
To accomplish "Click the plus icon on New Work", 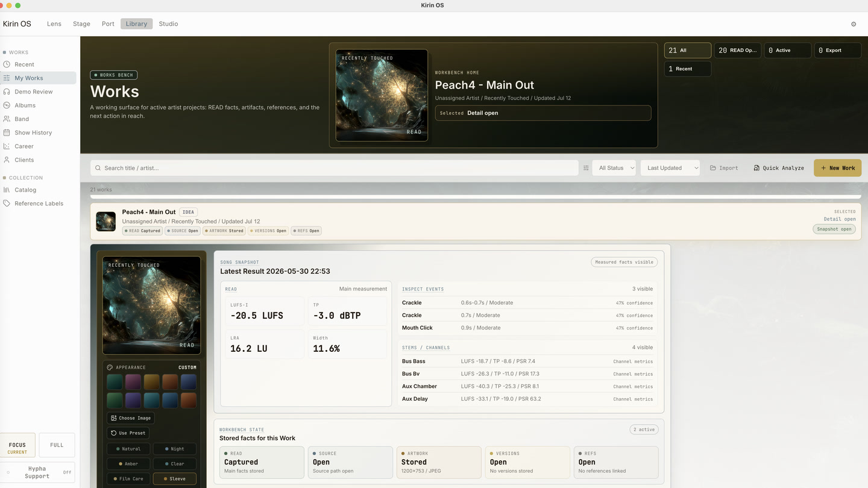I will pos(823,168).
